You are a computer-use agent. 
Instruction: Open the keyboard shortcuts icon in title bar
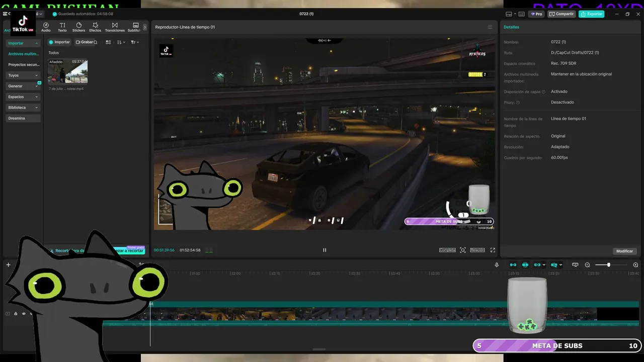[522, 14]
